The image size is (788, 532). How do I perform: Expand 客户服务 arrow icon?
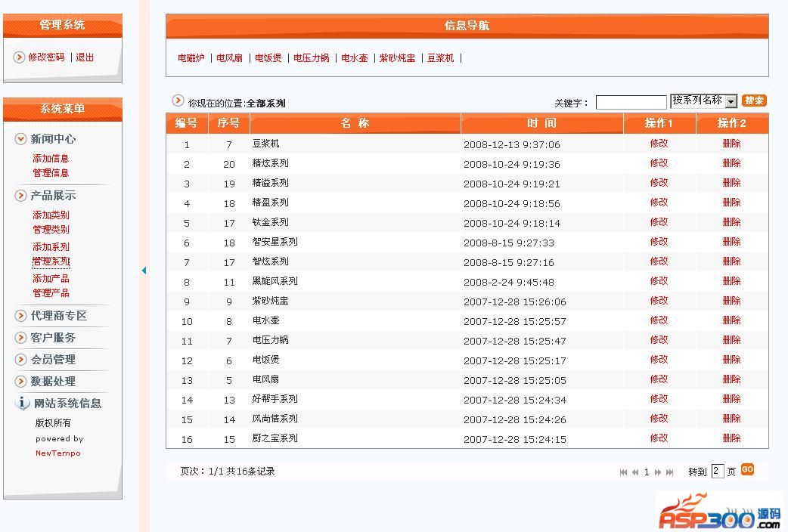tap(20, 338)
